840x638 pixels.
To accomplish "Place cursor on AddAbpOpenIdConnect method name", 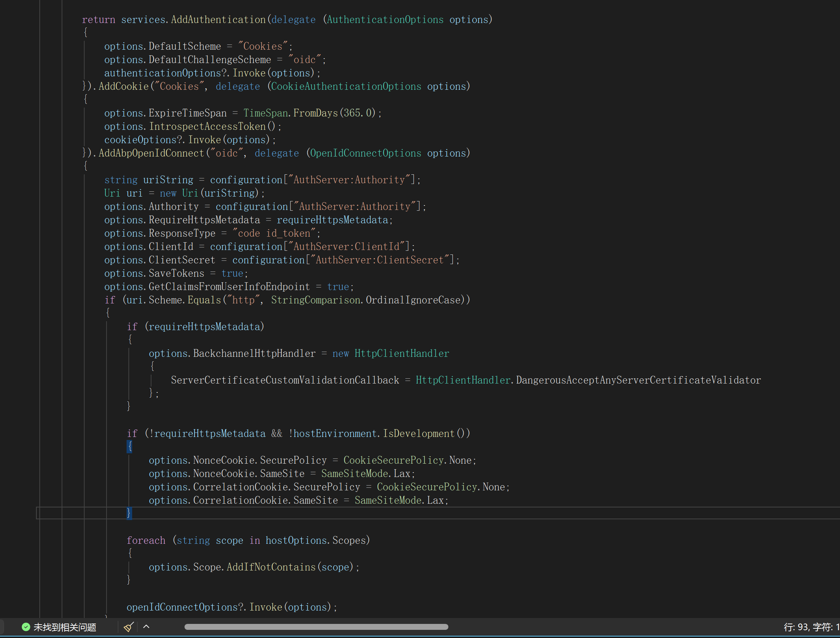I will tap(151, 153).
